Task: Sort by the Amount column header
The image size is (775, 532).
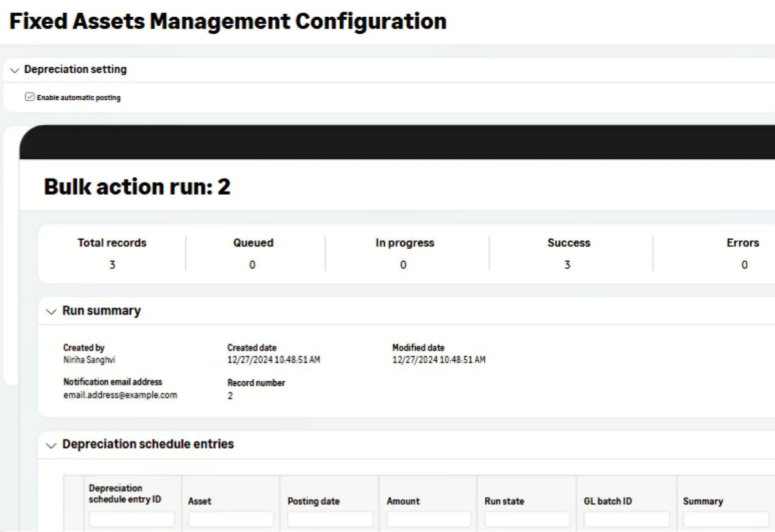Action: [x=403, y=501]
